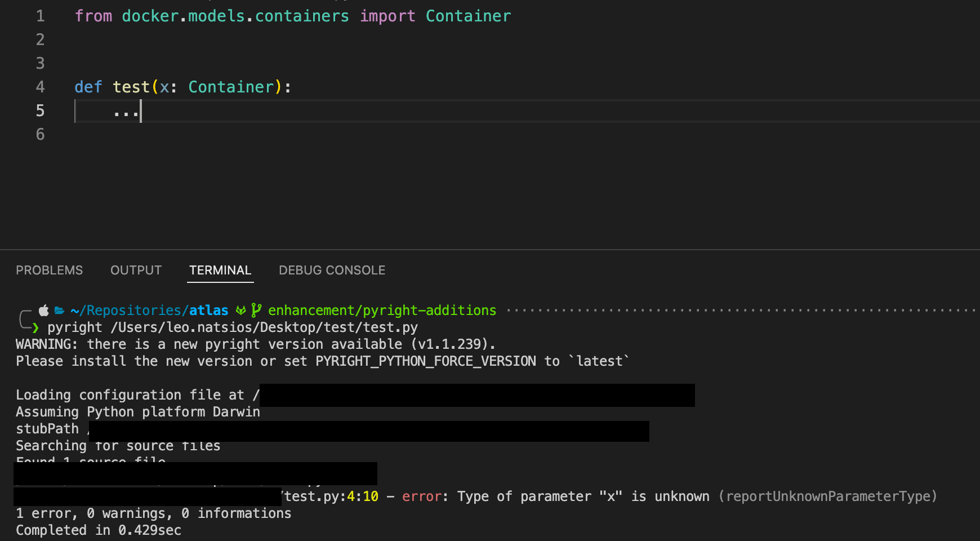Switch to the PROBLEMS tab
Screen dimensions: 980x541
[x=49, y=270]
